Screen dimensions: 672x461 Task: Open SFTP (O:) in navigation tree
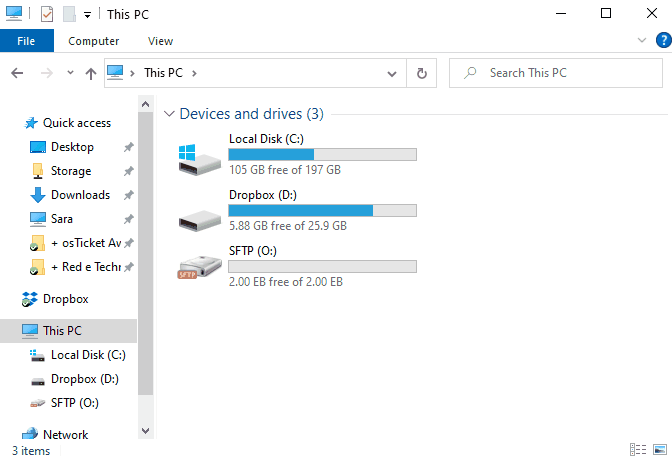pyautogui.click(x=75, y=403)
